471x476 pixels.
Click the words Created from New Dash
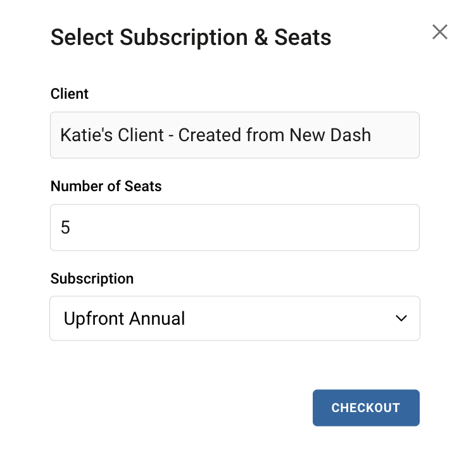click(x=275, y=135)
